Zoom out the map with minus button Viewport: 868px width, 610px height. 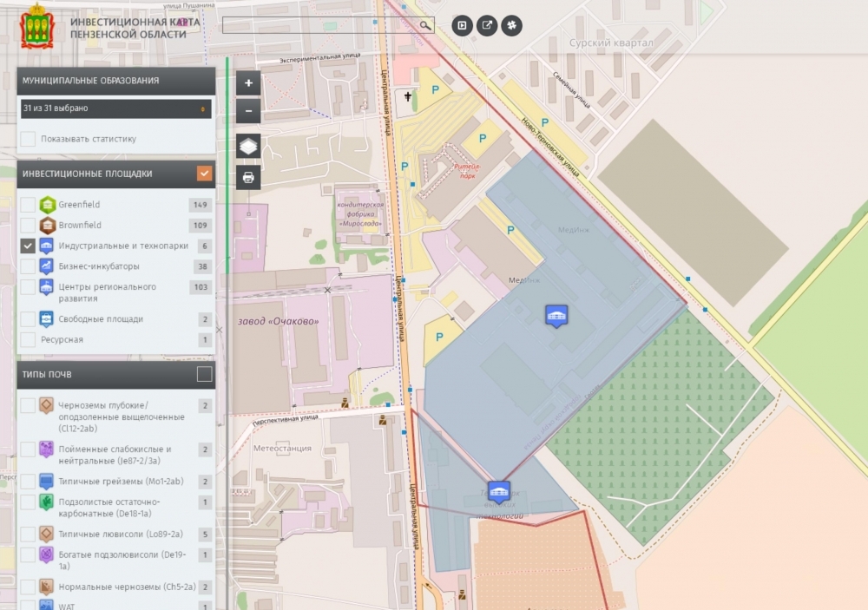(x=248, y=111)
